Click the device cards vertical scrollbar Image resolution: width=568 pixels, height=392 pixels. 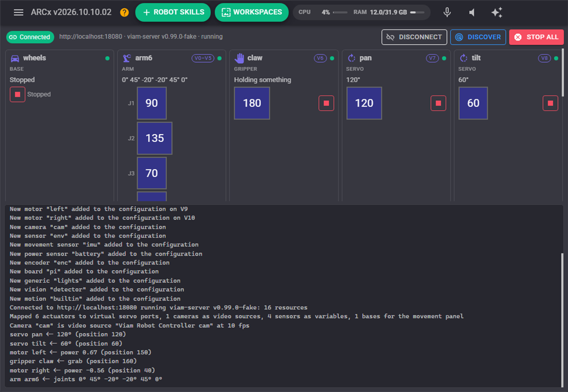(562, 73)
